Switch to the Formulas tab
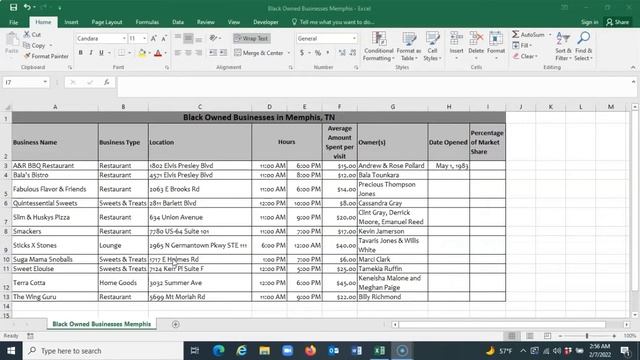640x360 pixels. coord(147,22)
